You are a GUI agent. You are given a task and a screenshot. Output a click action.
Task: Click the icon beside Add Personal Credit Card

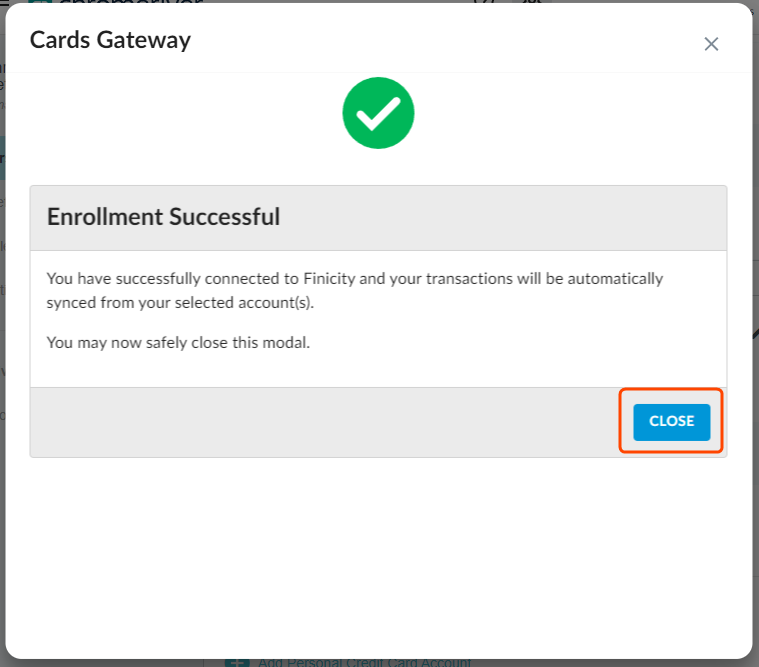(x=236, y=662)
